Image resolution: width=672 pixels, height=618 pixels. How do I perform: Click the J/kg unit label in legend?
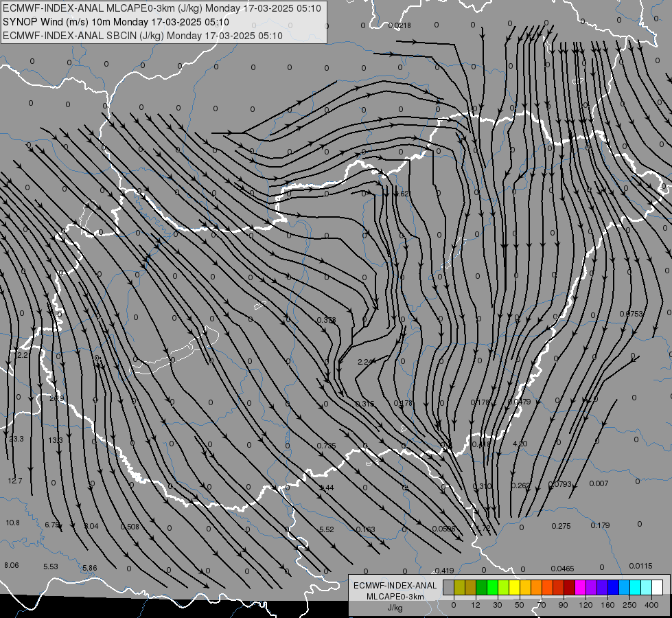point(395,608)
